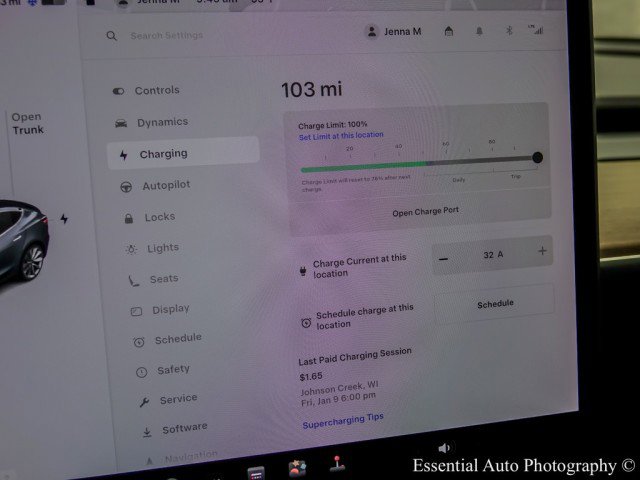This screenshot has width=640, height=480.
Task: Tap the notification bell icon
Action: 479,31
